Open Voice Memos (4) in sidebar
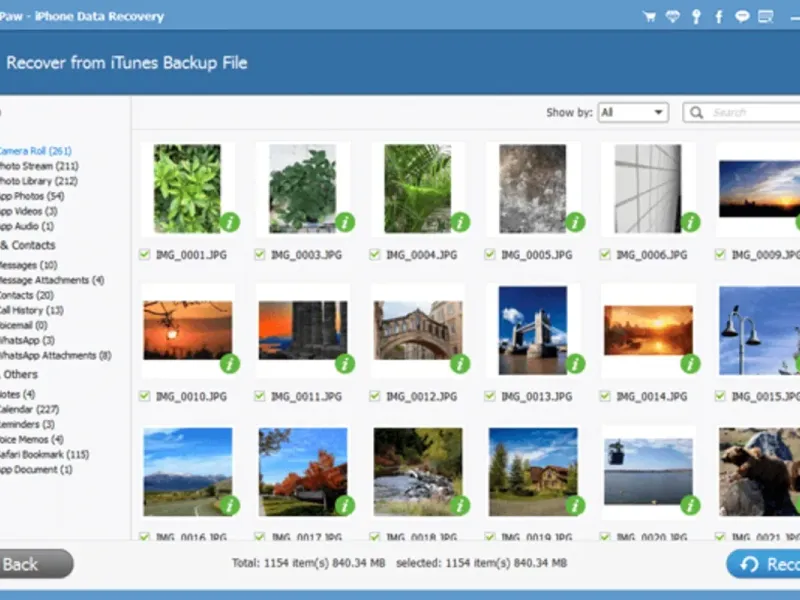The width and height of the screenshot is (800, 600). (31, 439)
